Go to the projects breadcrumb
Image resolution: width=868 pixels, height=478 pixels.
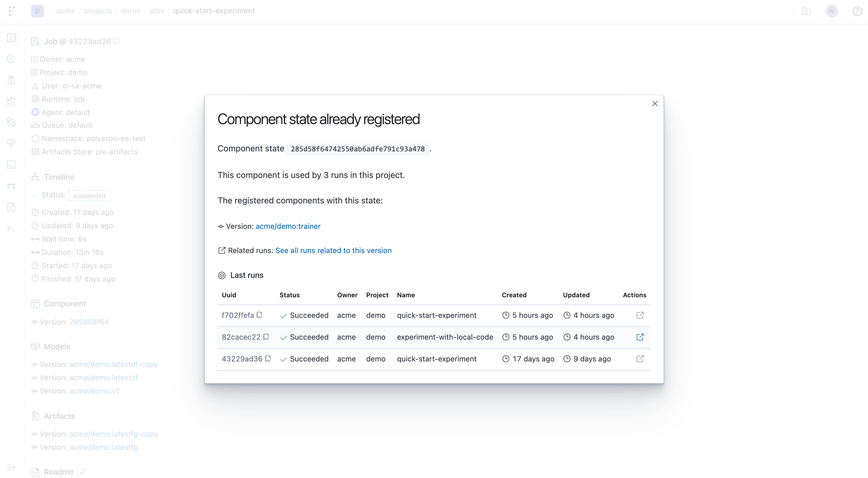click(x=98, y=11)
